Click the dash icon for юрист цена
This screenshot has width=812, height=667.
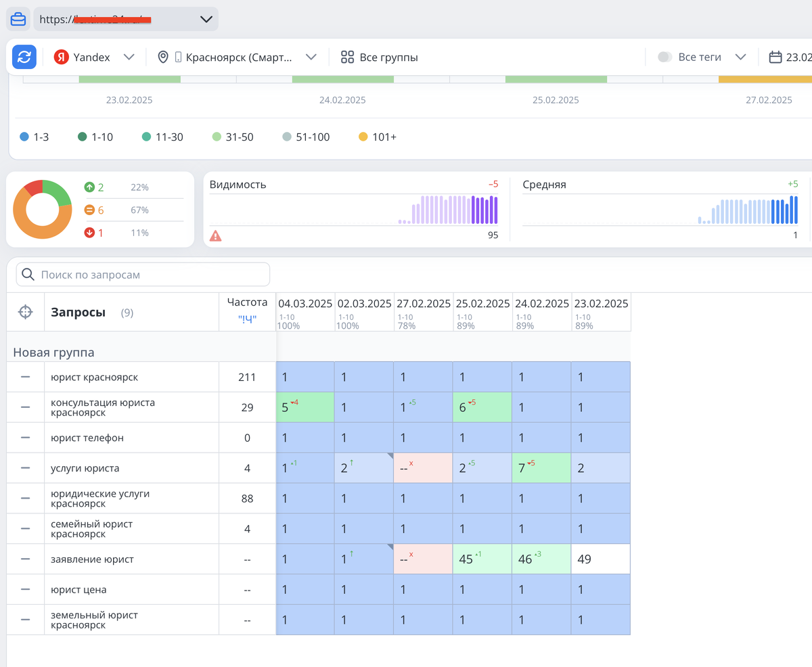click(25, 590)
